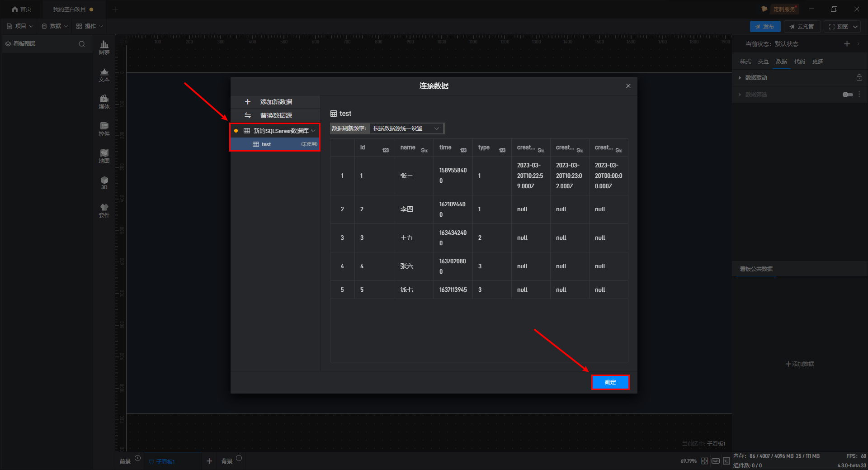Open the console icon in status bar
868x470 pixels.
(x=726, y=461)
